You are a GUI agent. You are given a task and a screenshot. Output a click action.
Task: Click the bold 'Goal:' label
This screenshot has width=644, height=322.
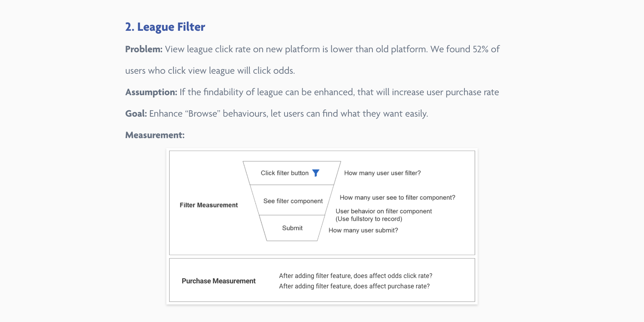coord(136,114)
